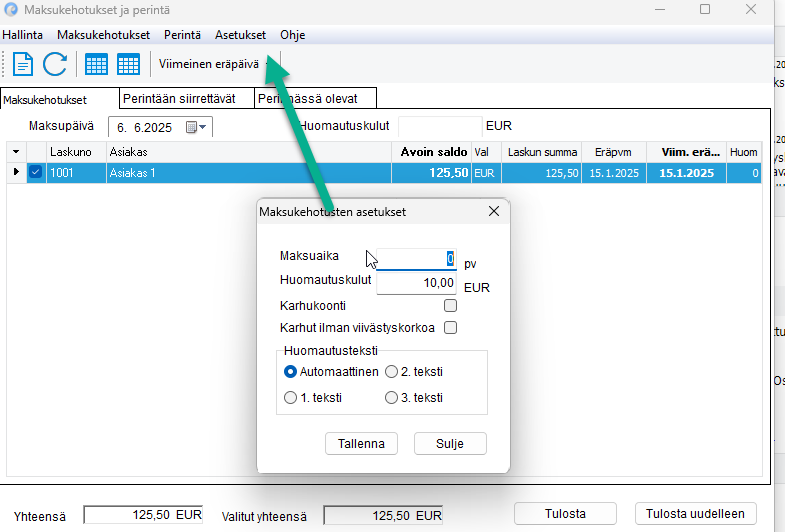The image size is (785, 532).
Task: Open the Maksukehotukset menu
Action: pos(103,35)
